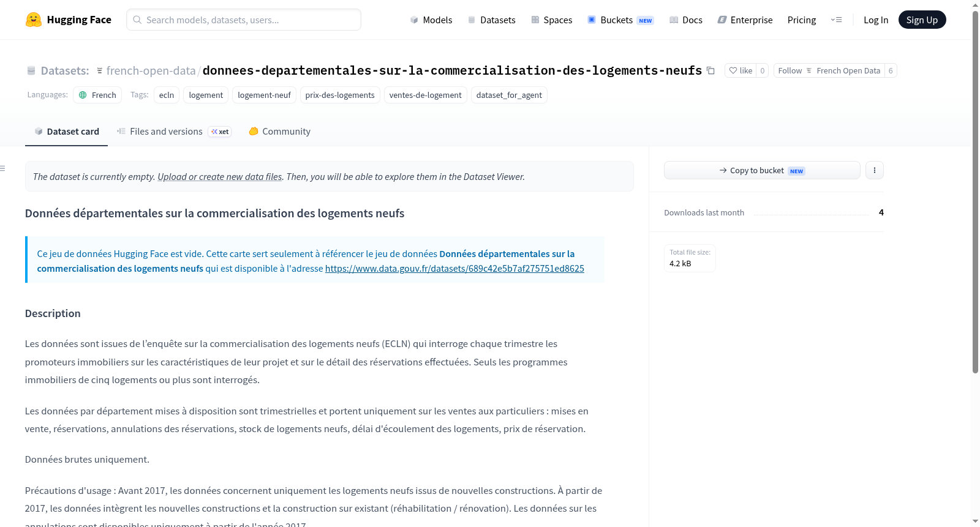This screenshot has width=980, height=527.
Task: Go to Spaces
Action: click(x=551, y=20)
